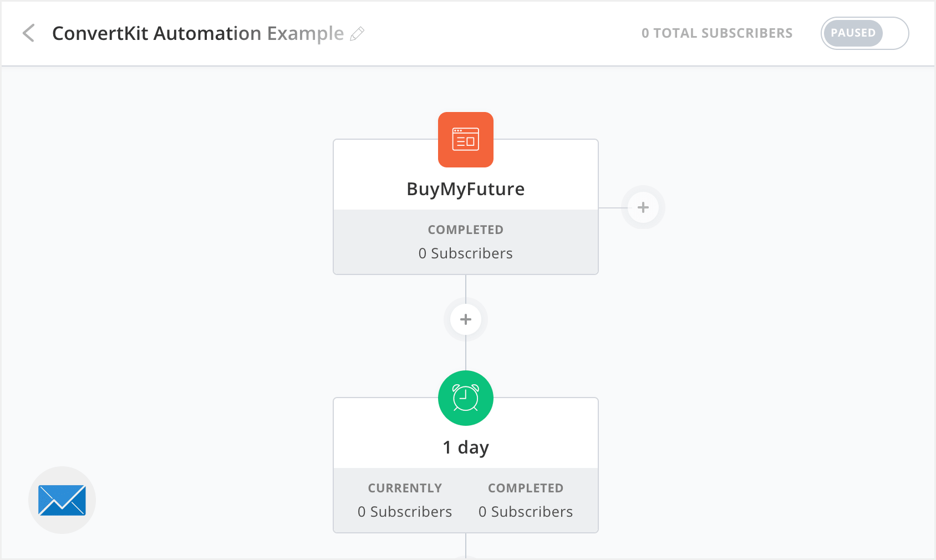Image resolution: width=936 pixels, height=560 pixels.
Task: Click the BuyMyFuture node title
Action: point(465,189)
